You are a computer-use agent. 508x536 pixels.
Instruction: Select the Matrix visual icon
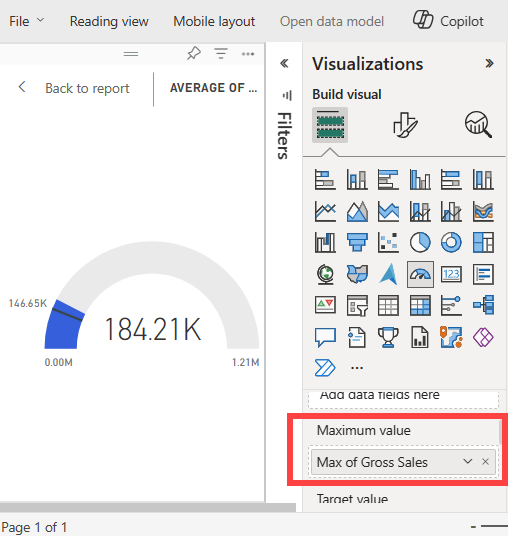pyautogui.click(x=420, y=305)
